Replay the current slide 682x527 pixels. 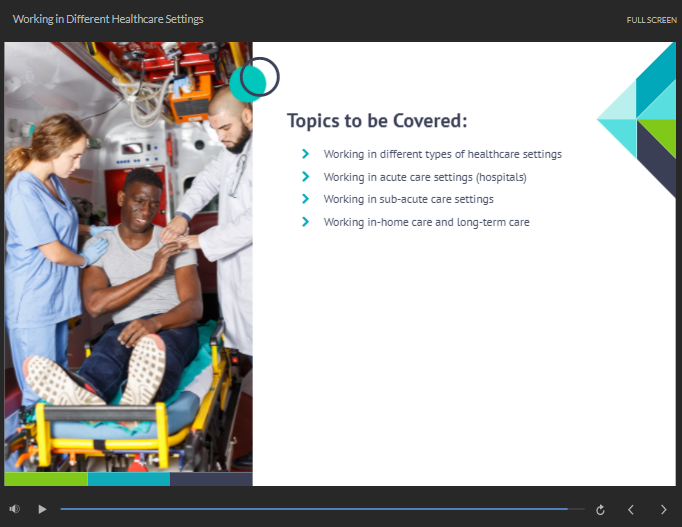click(x=600, y=510)
